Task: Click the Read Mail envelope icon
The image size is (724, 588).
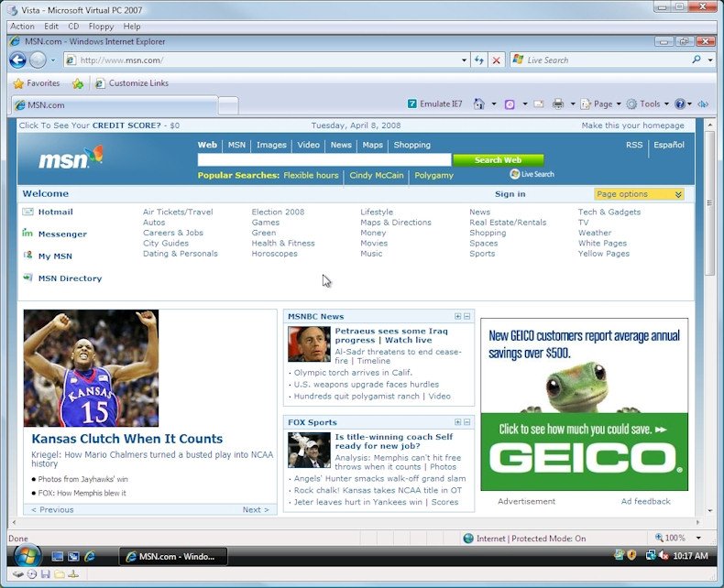Action: click(538, 103)
